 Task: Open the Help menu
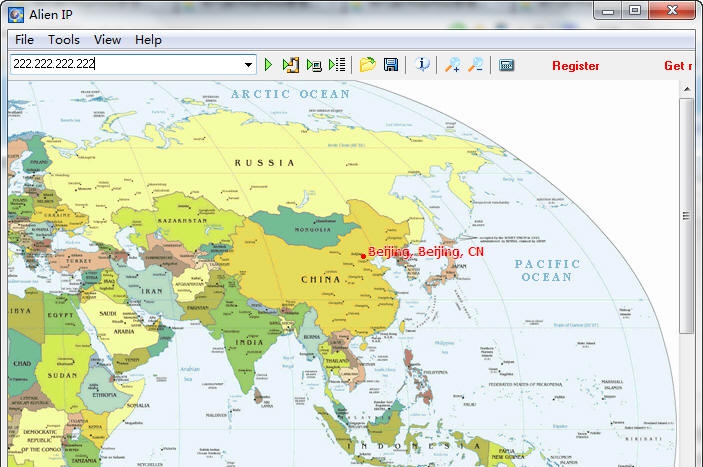(x=148, y=40)
